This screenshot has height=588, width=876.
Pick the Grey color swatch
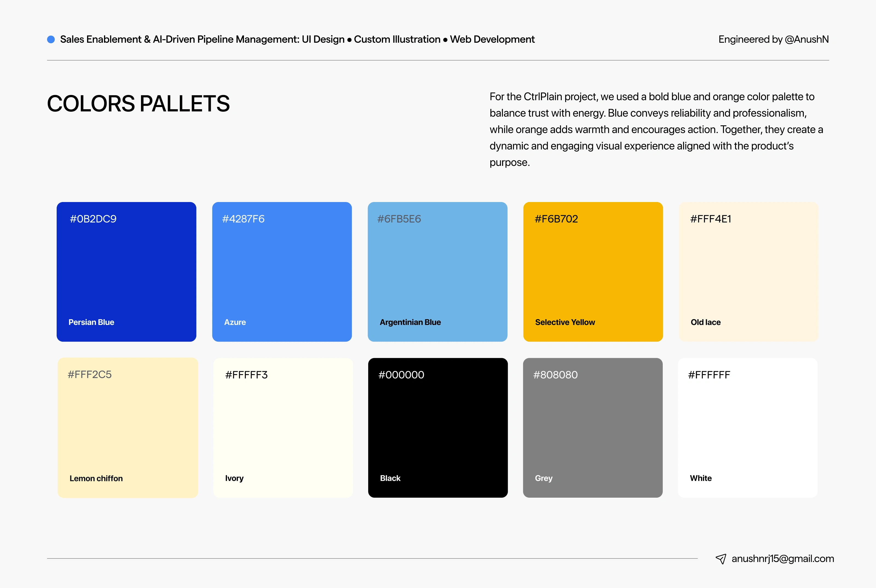[x=593, y=428]
